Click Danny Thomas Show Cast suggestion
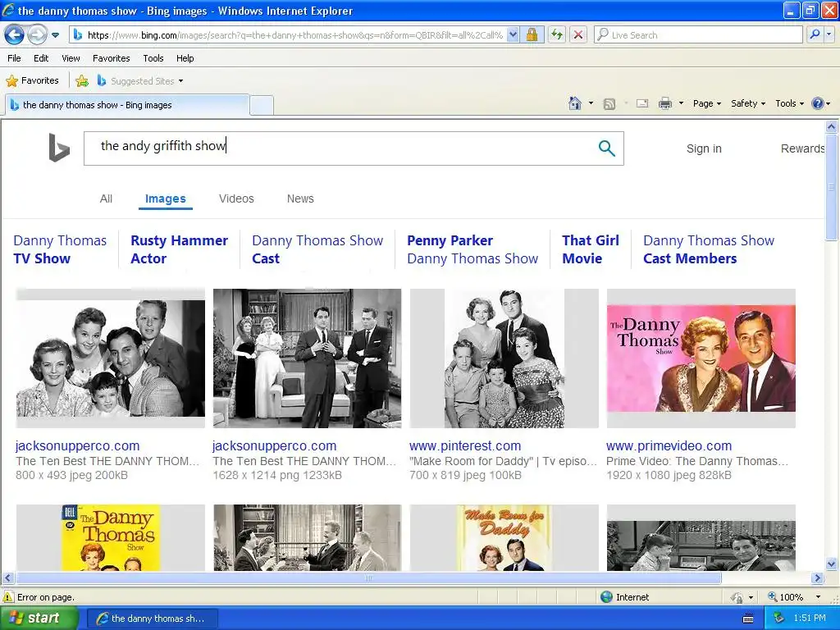Image resolution: width=840 pixels, height=630 pixels. [317, 249]
